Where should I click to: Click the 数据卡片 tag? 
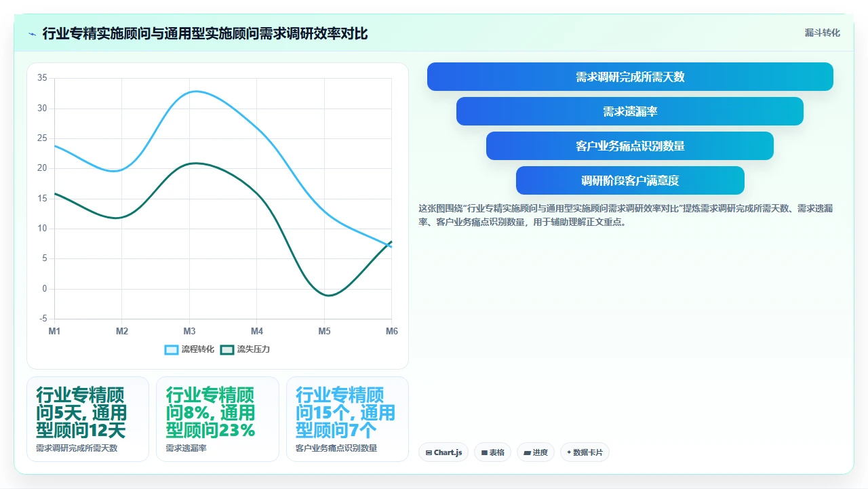(585, 452)
